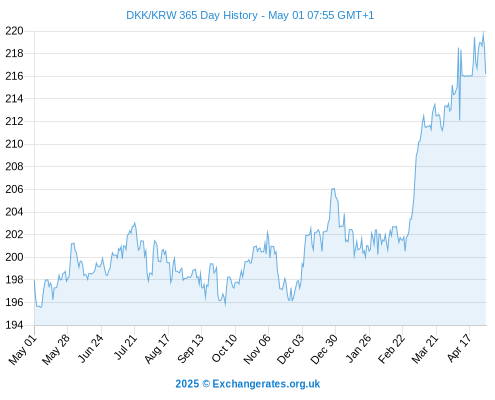This screenshot has width=495, height=400.
Task: Click the late-December peak near 206
Action: click(x=333, y=189)
